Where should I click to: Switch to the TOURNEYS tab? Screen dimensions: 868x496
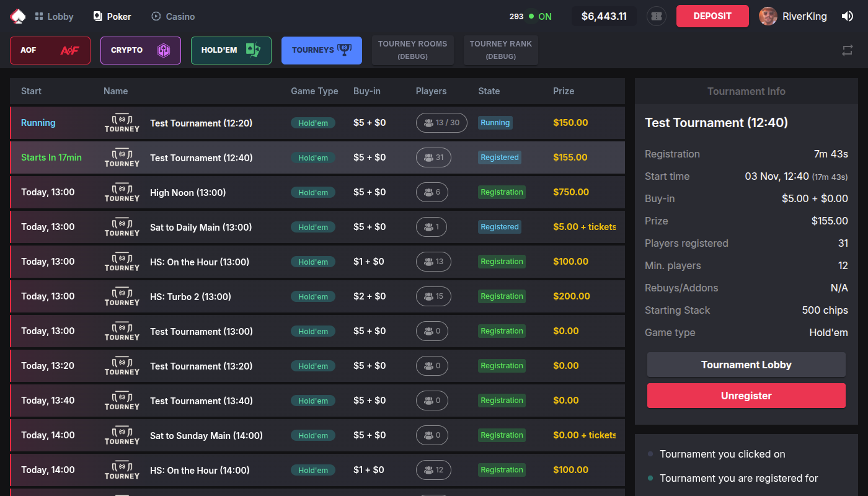(x=321, y=50)
